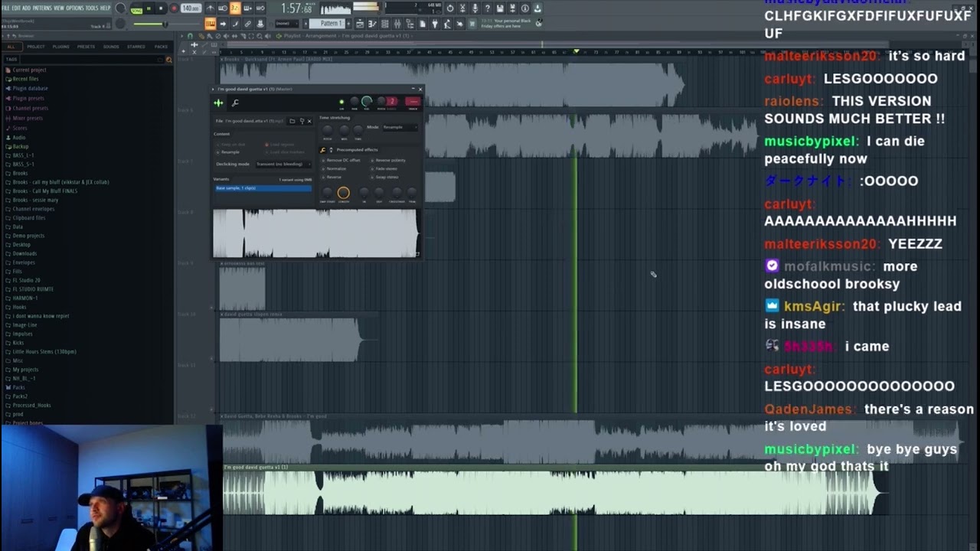This screenshot has width=980, height=551.
Task: Click the sampler mixer track number 2
Action: coord(392,102)
